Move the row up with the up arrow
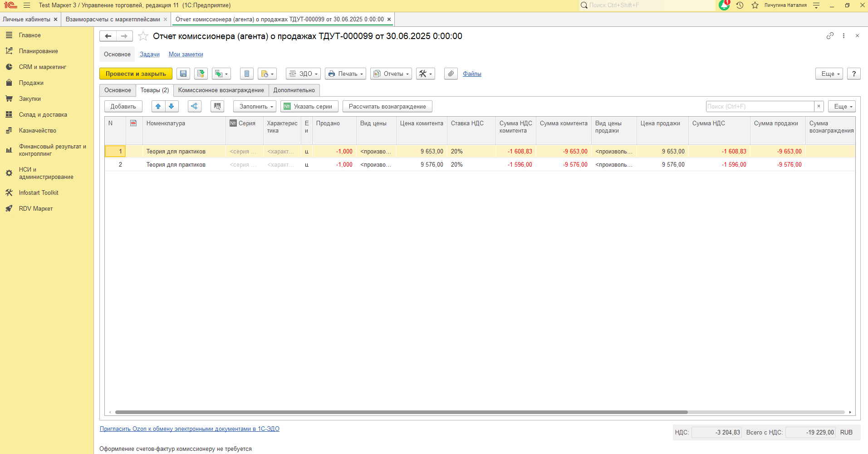 (158, 106)
